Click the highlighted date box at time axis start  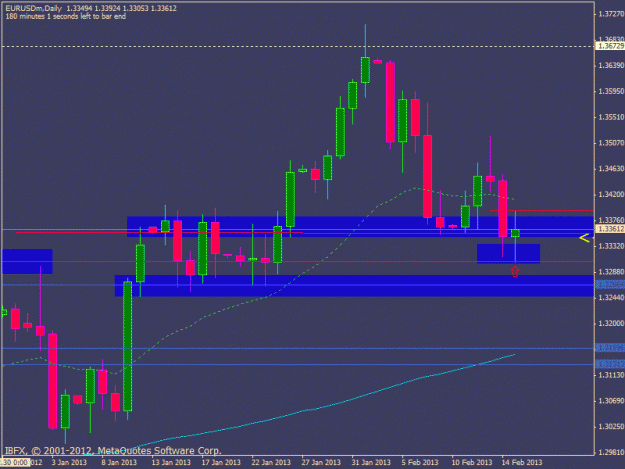[15, 463]
